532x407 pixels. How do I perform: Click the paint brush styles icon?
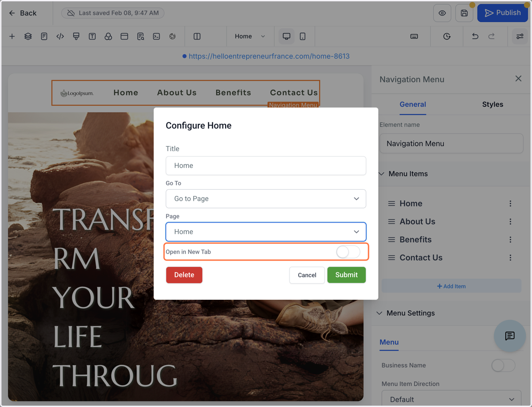76,36
